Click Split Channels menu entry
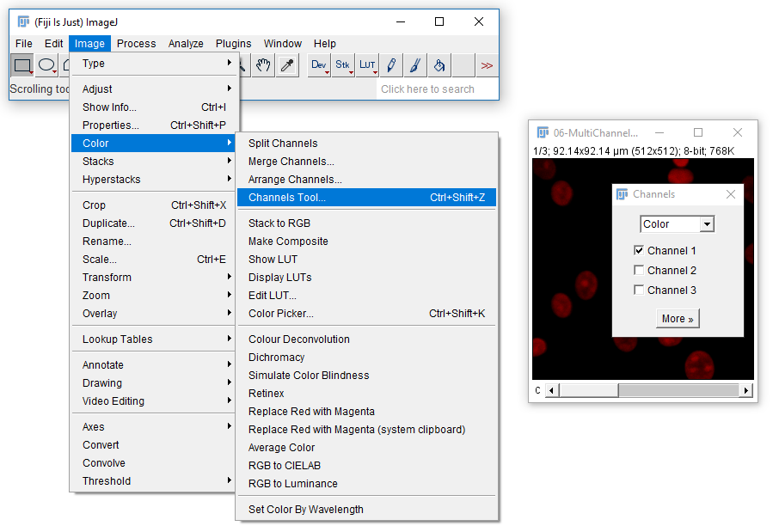Image resolution: width=779 pixels, height=532 pixels. tap(283, 144)
